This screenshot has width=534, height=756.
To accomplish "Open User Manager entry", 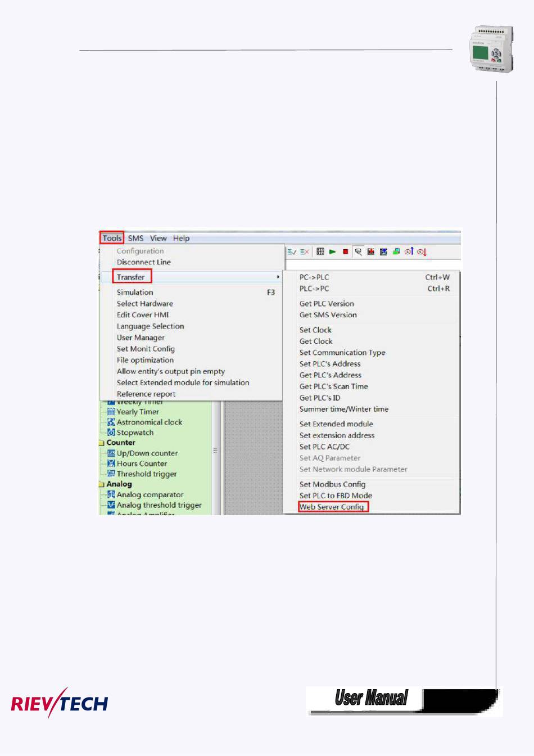I will [x=141, y=337].
